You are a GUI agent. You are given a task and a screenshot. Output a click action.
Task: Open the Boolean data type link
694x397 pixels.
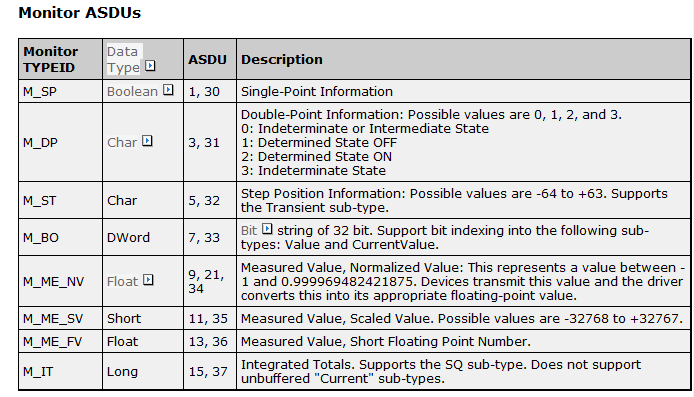pos(132,92)
